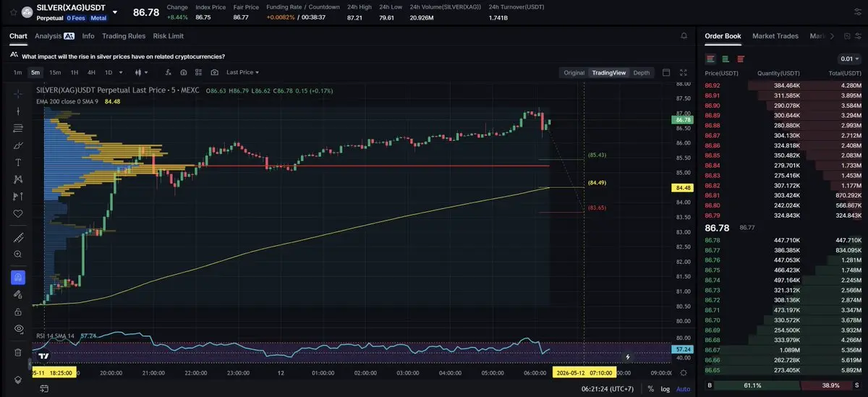Select the 5m timeframe
868x397 pixels.
click(x=35, y=72)
